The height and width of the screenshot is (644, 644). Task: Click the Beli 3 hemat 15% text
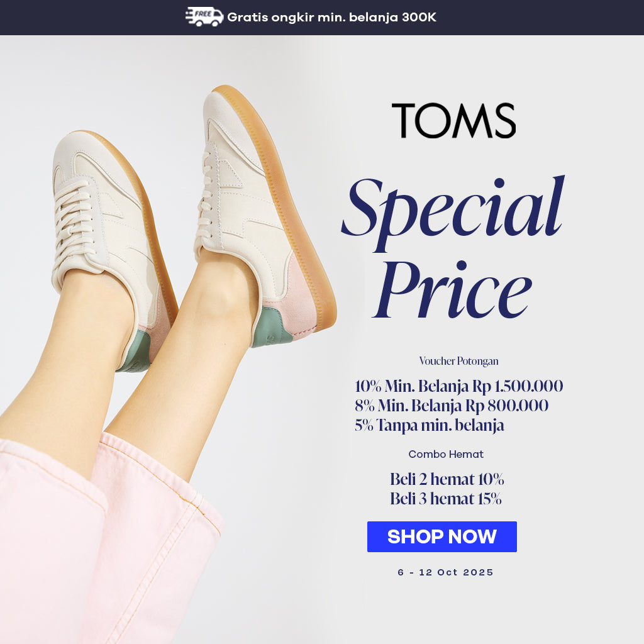coord(446,499)
